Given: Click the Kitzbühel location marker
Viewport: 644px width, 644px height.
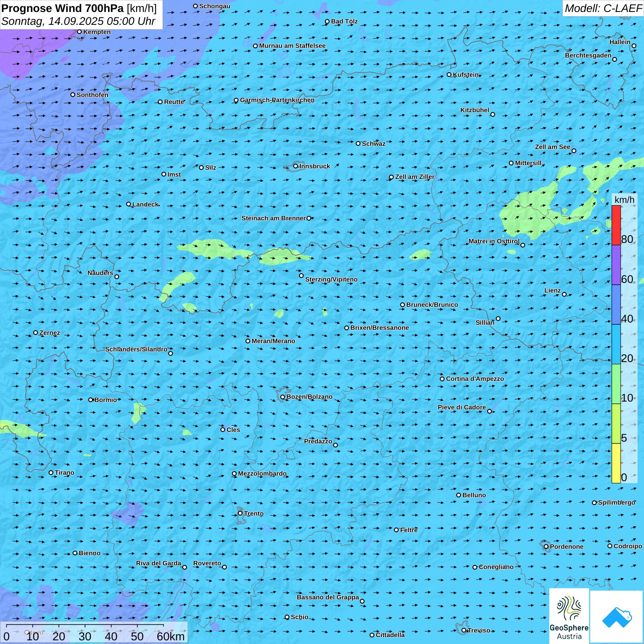Looking at the screenshot, I should [493, 115].
